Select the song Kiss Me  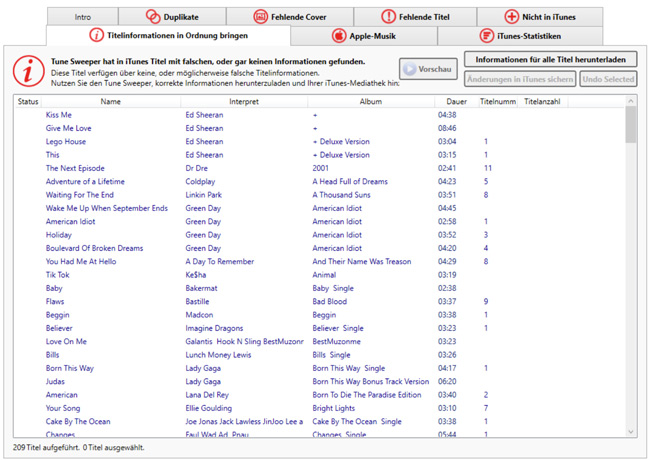[x=58, y=115]
